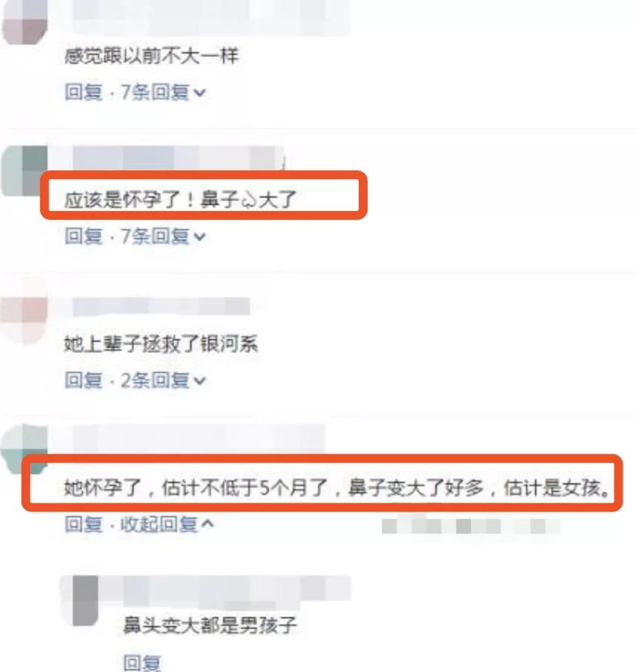Reply to '她怀孕了，估计不低于5个月了' comment
This screenshot has height=672, width=636.
pyautogui.click(x=83, y=524)
